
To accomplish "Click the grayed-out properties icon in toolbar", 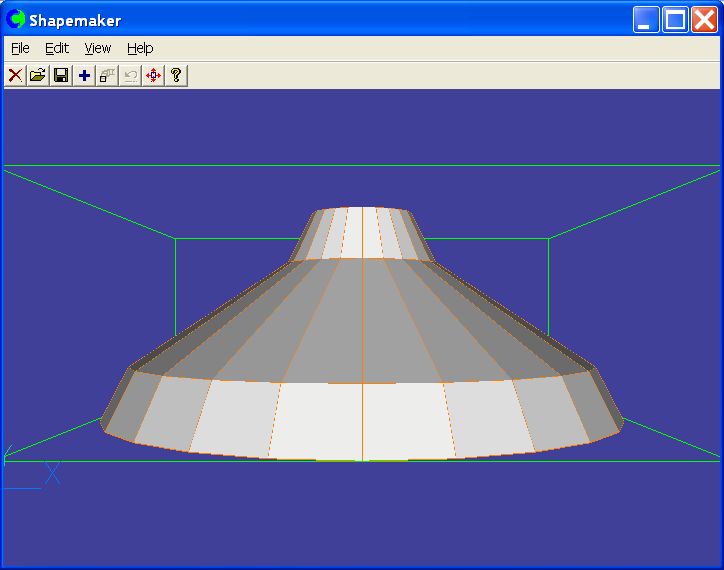I will [x=107, y=75].
